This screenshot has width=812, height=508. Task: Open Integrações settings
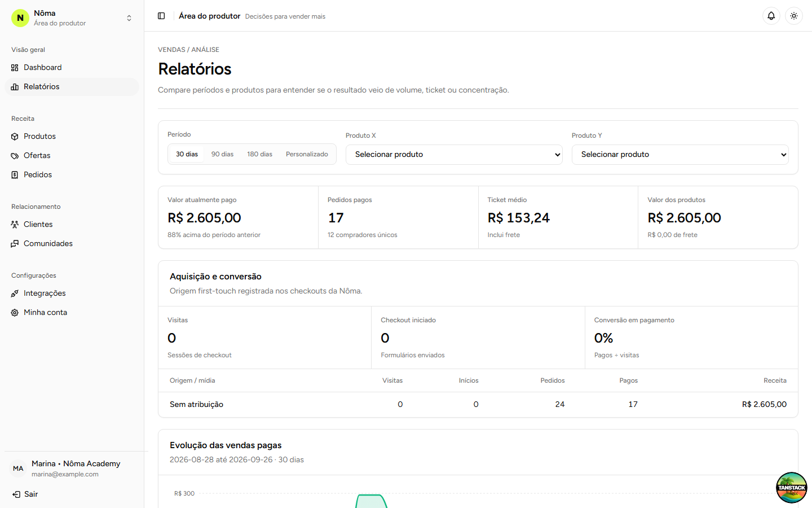72,294
